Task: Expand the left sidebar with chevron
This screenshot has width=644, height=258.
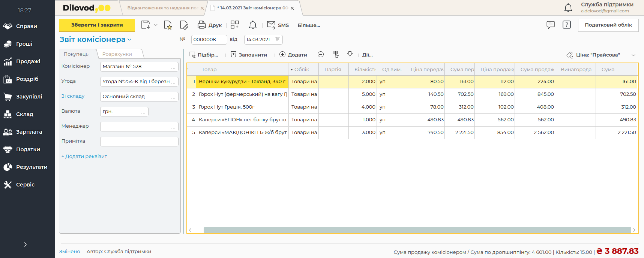Action: (25, 245)
